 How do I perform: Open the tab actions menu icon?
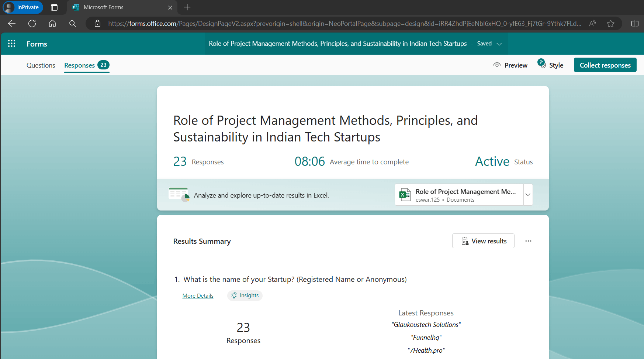[x=54, y=7]
